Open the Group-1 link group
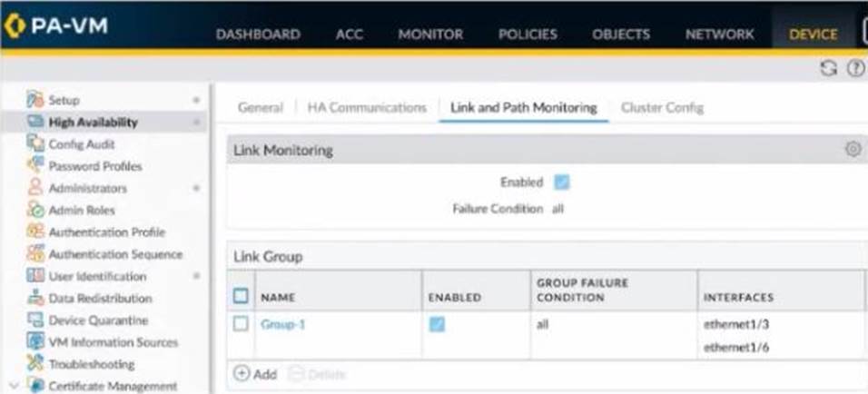The width and height of the screenshot is (868, 394). click(282, 324)
